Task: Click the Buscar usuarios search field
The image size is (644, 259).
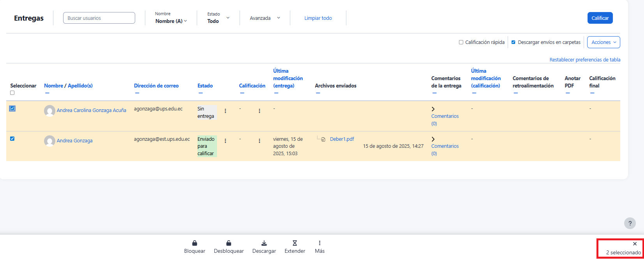Action: [99, 18]
